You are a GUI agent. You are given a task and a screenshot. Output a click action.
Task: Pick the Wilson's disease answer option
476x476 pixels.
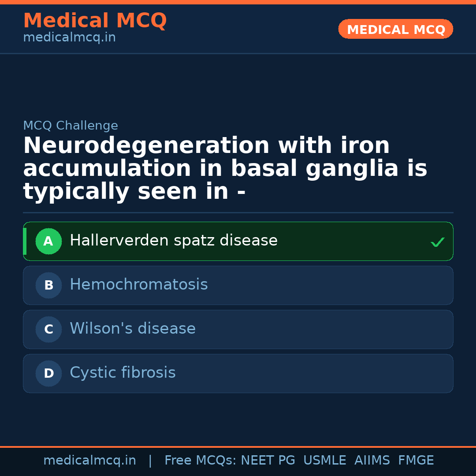pyautogui.click(x=133, y=329)
